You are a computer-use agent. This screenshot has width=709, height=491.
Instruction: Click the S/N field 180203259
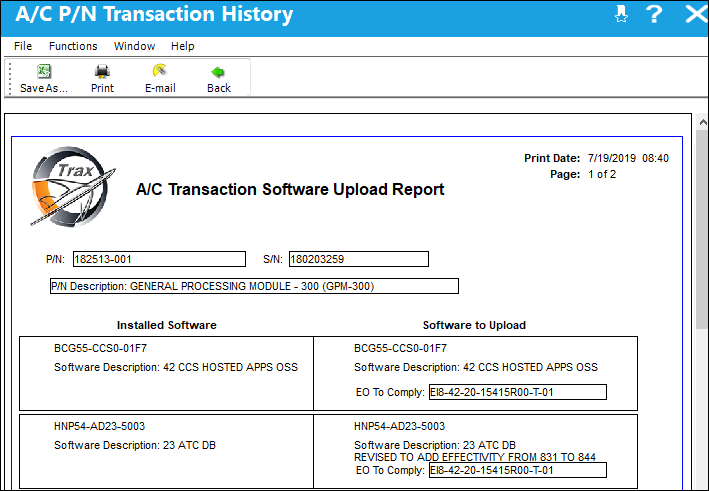click(359, 259)
